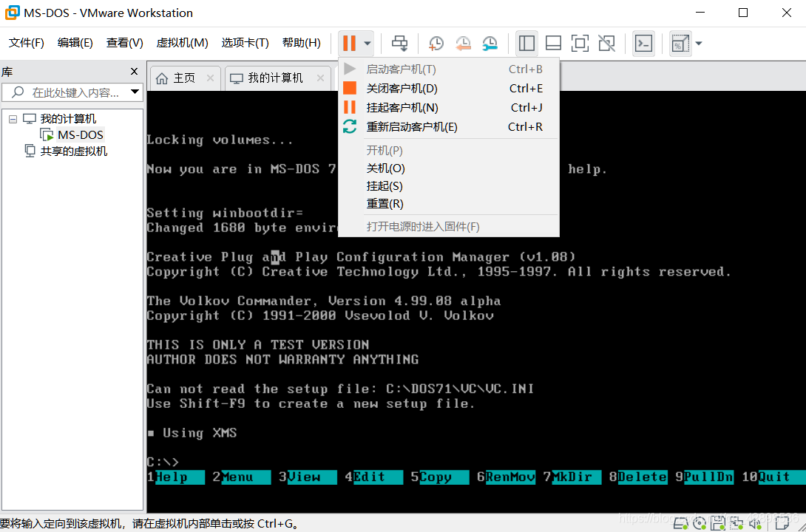Enter full screen mode

580,43
